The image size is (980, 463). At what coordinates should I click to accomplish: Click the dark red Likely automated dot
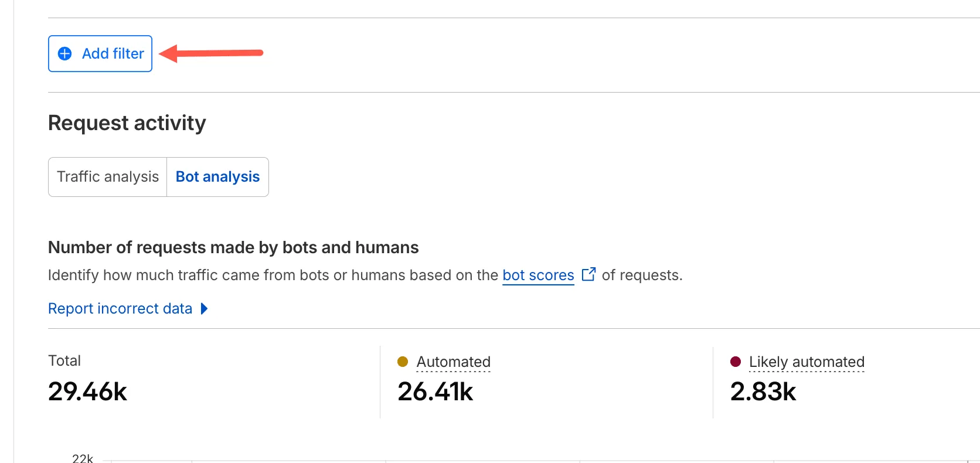tap(736, 362)
